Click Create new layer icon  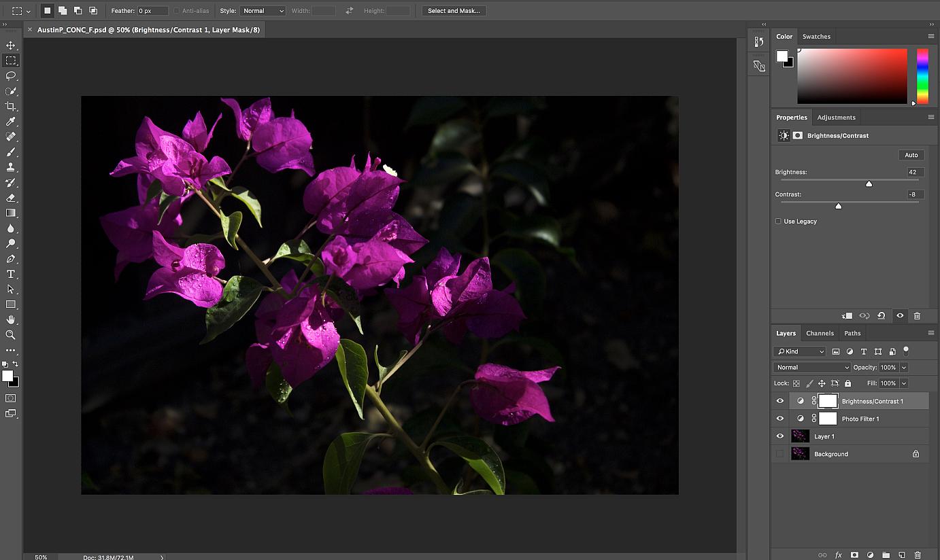point(901,555)
